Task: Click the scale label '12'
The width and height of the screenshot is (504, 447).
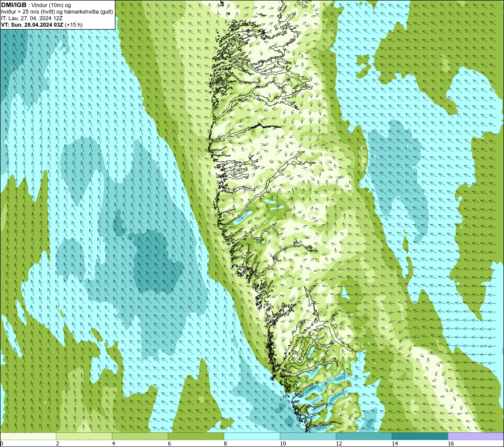Action: coord(339,443)
